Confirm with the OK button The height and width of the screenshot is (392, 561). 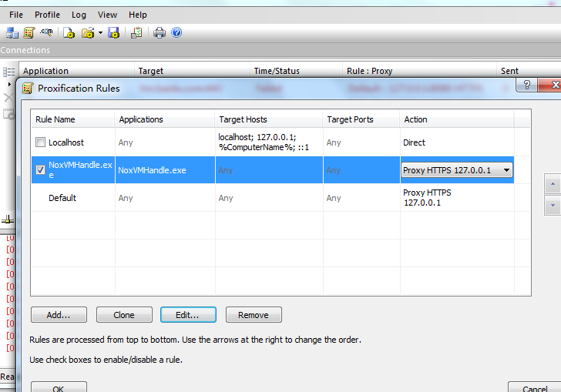(59, 387)
